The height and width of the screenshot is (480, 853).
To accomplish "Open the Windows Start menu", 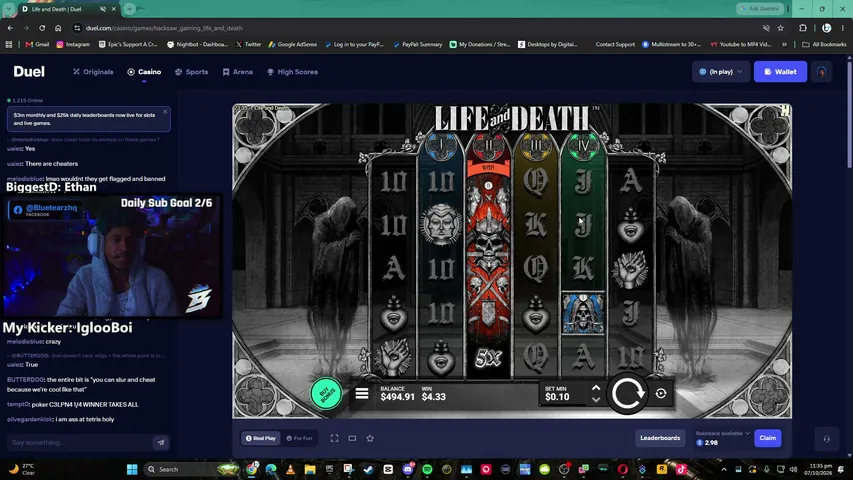I will point(132,469).
